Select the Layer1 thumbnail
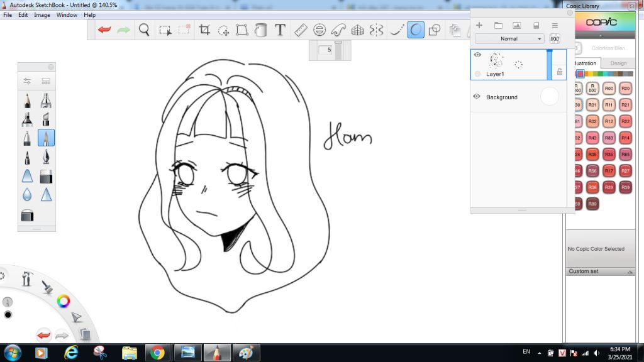The width and height of the screenshot is (644, 362). 496,61
